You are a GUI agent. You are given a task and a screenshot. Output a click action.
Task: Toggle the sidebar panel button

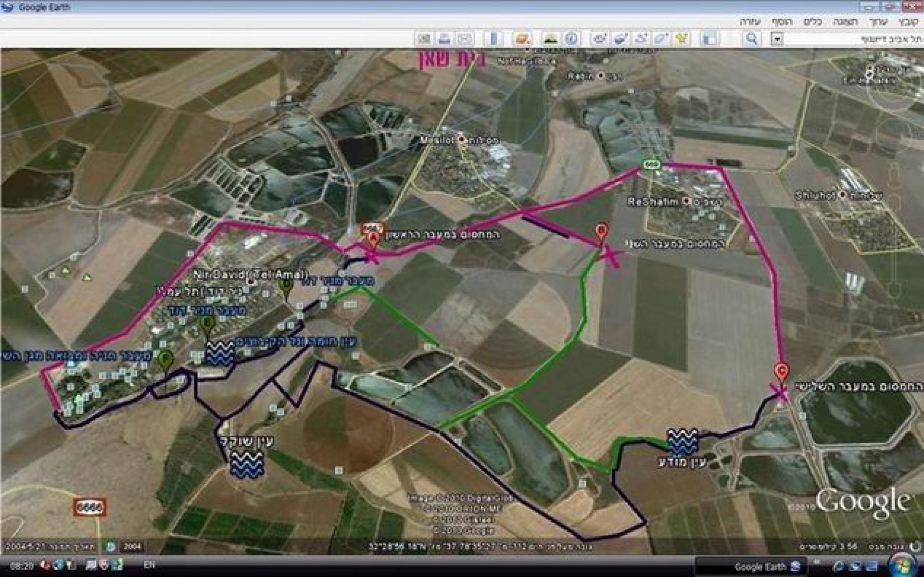coord(709,38)
